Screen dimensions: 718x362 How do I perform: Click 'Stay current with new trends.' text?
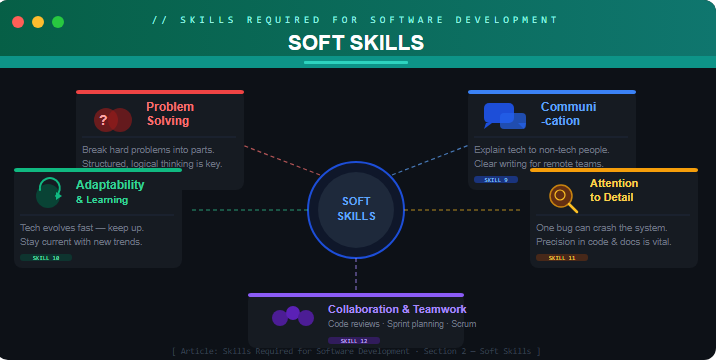[x=81, y=242]
